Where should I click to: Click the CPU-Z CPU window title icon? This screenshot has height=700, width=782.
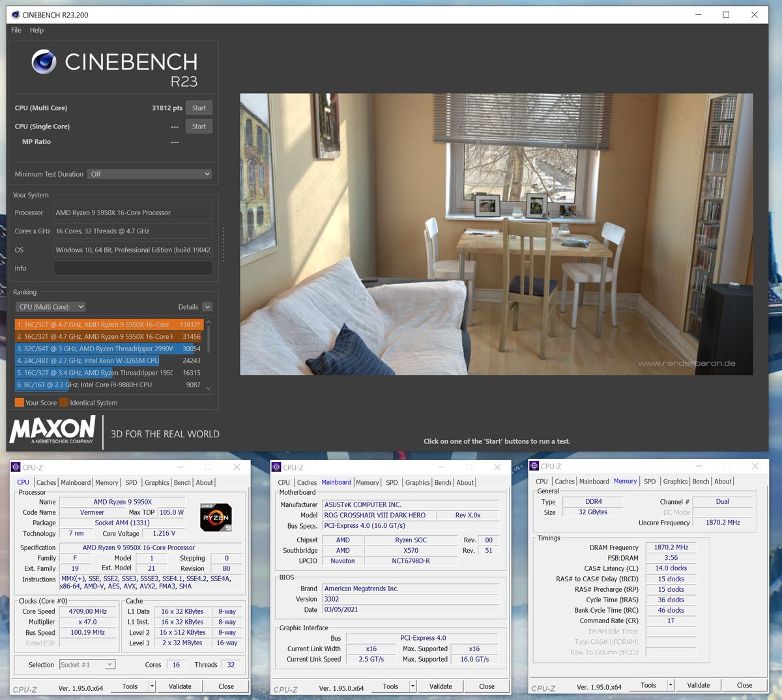pos(16,467)
